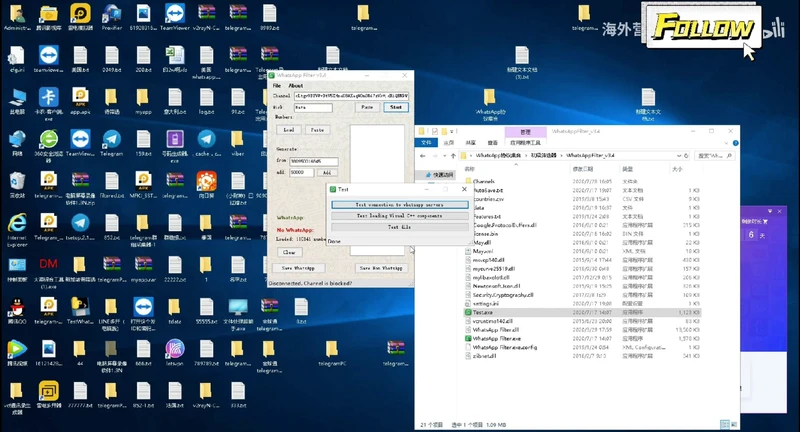The width and height of the screenshot is (800, 432).
Task: Open the 360安全浏览器 desktop icon
Action: pyautogui.click(x=48, y=145)
